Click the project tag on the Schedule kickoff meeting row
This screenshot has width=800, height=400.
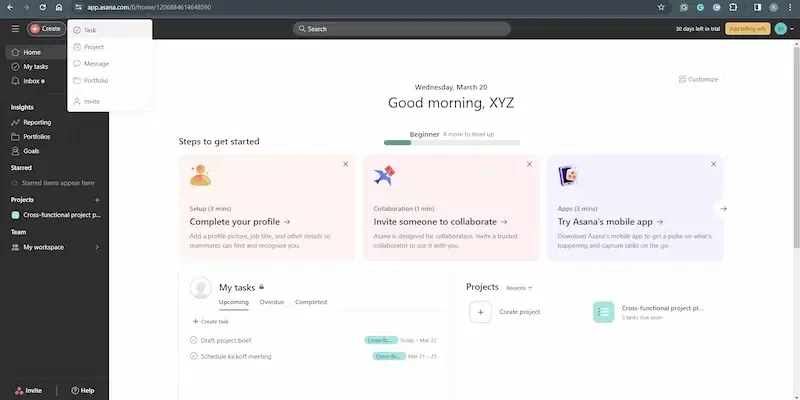pos(389,356)
